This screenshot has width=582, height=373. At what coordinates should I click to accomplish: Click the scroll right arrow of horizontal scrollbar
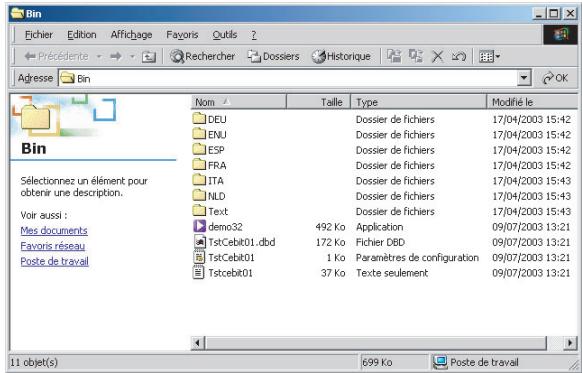click(570, 343)
